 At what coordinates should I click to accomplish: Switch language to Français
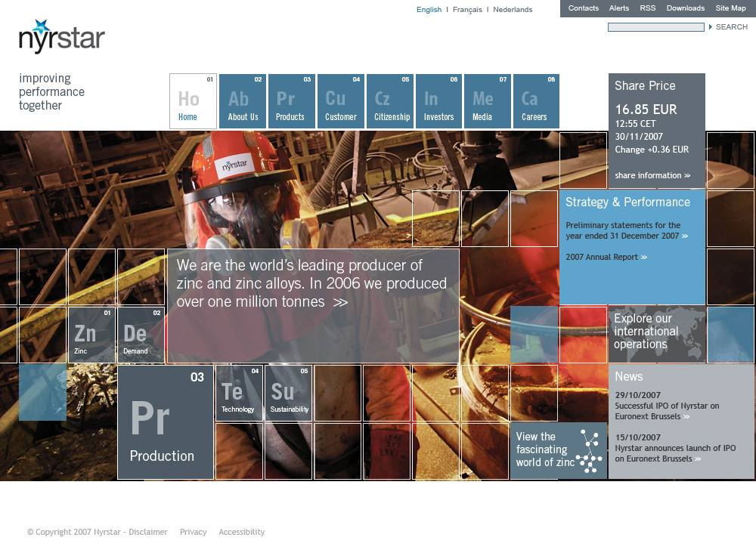(467, 10)
